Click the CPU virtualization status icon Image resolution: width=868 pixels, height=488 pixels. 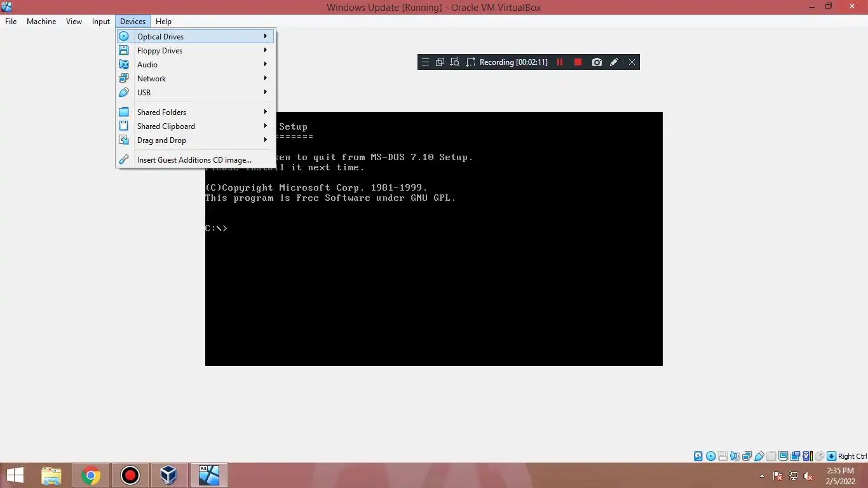pos(807,456)
